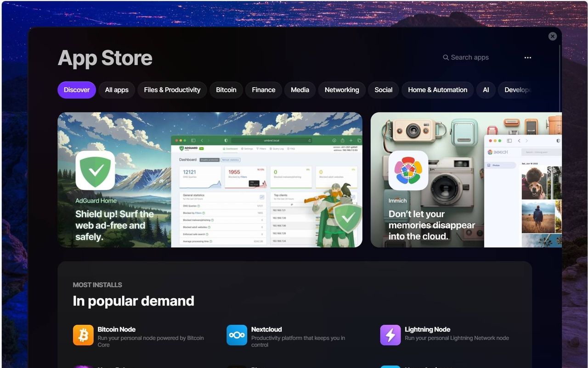This screenshot has width=588, height=368.
Task: Click the Bitcoin Node title text
Action: coord(116,329)
